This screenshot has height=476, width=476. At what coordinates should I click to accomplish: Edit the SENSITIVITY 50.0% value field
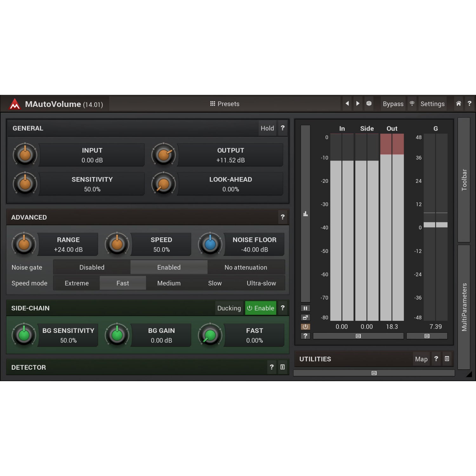point(92,184)
